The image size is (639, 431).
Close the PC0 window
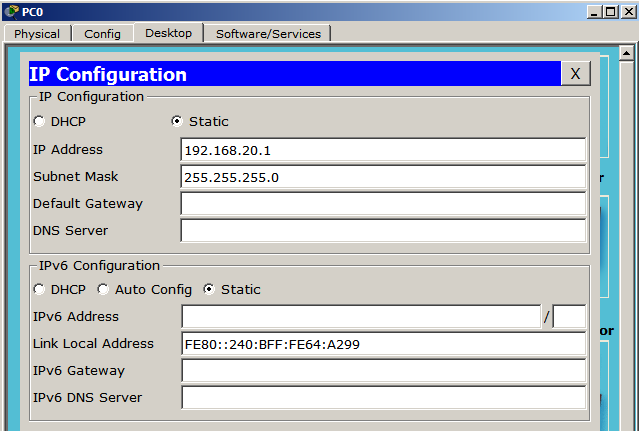628,12
